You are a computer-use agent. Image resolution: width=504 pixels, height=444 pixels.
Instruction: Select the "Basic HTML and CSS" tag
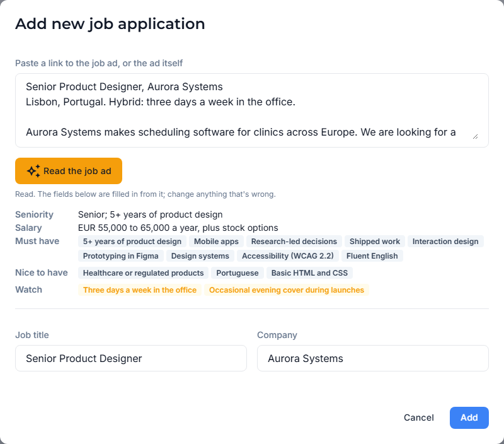coord(309,273)
